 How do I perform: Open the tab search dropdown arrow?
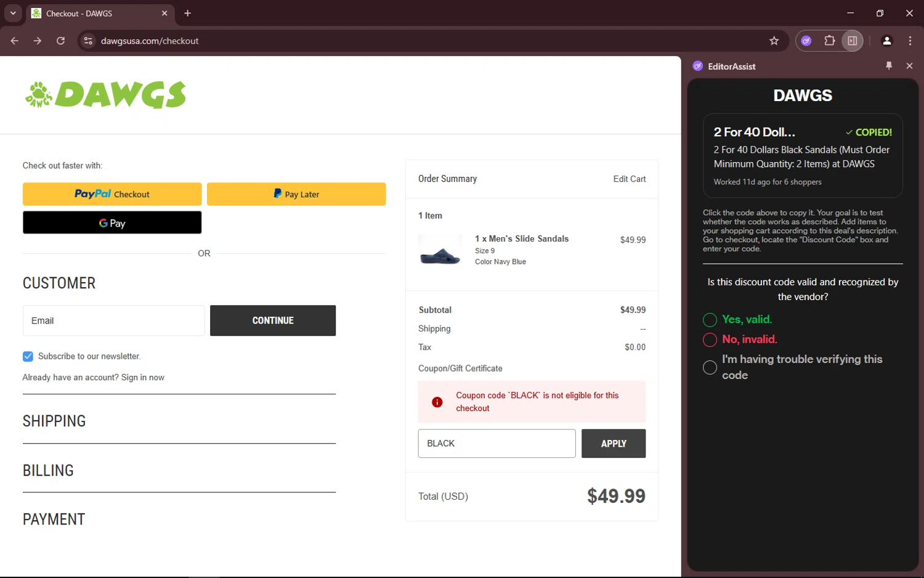[13, 13]
